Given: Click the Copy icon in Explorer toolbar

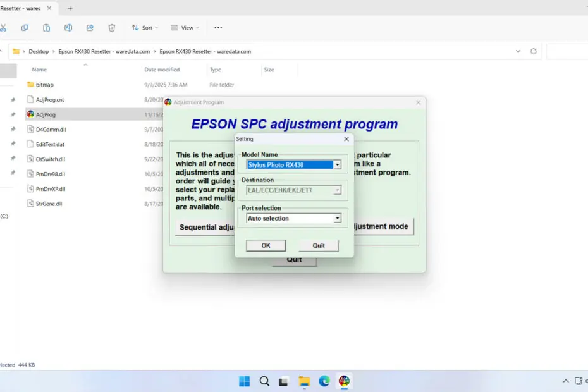Looking at the screenshot, I should pyautogui.click(x=25, y=28).
